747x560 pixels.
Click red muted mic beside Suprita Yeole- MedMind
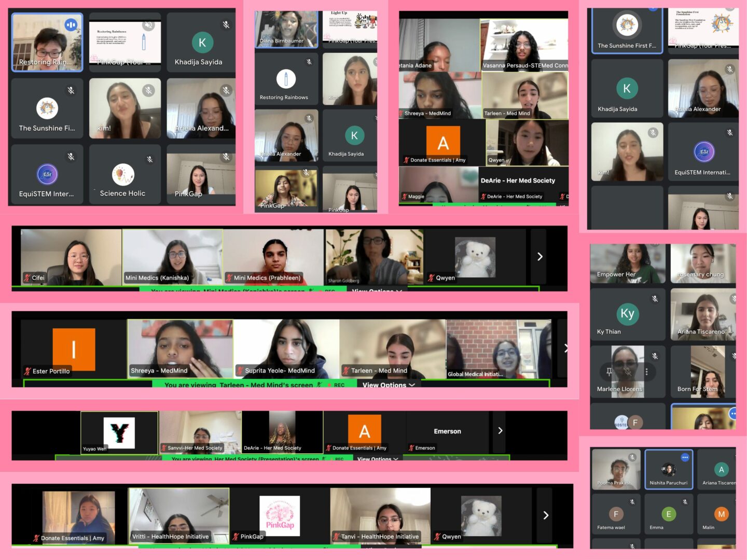pyautogui.click(x=240, y=371)
